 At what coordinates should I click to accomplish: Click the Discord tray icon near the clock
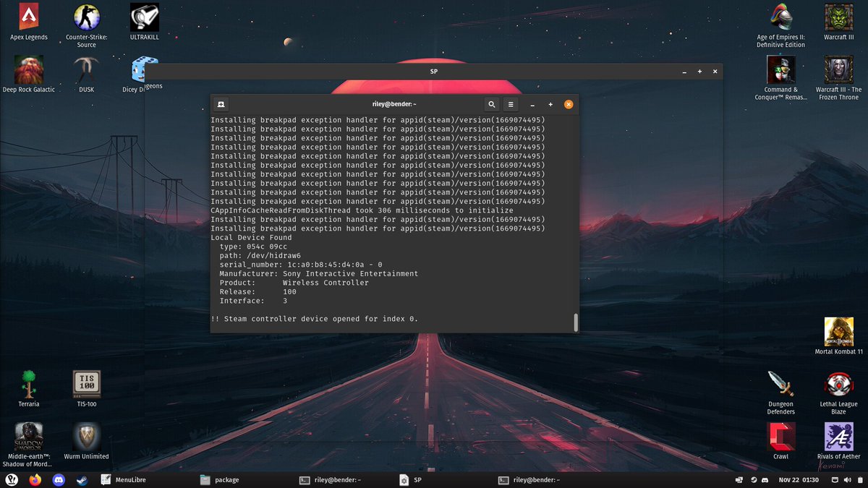tap(765, 480)
